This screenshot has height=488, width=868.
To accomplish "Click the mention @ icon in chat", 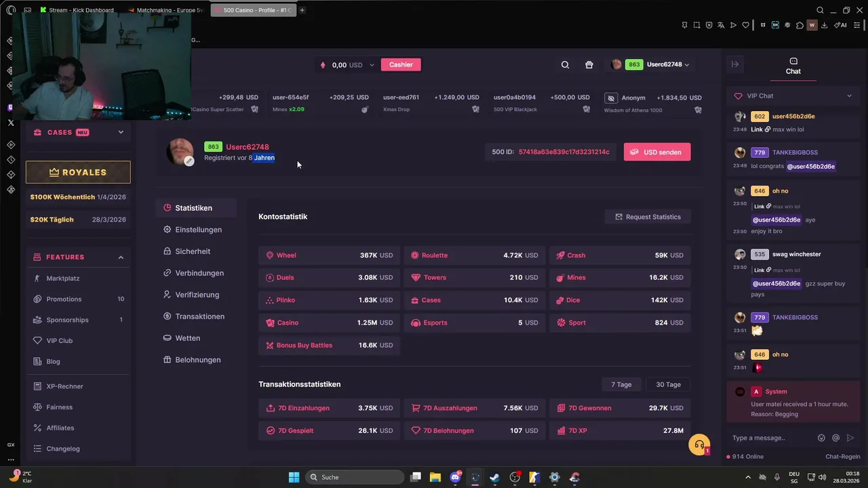I will (835, 438).
